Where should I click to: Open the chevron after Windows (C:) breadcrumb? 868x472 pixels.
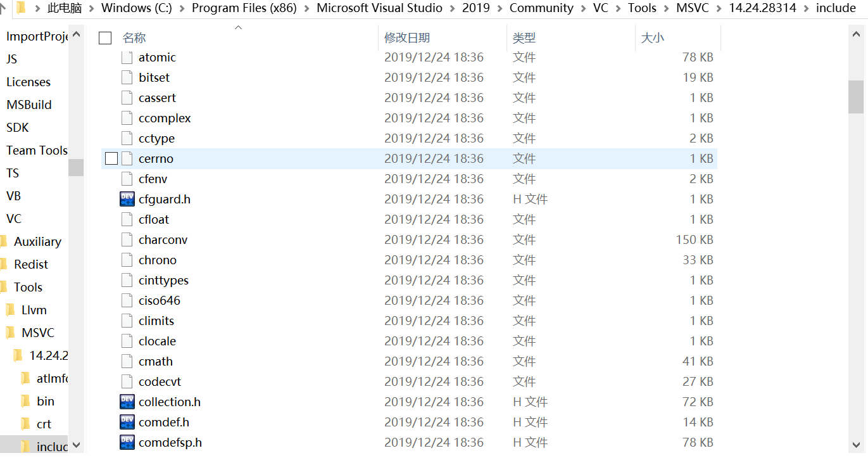182,8
